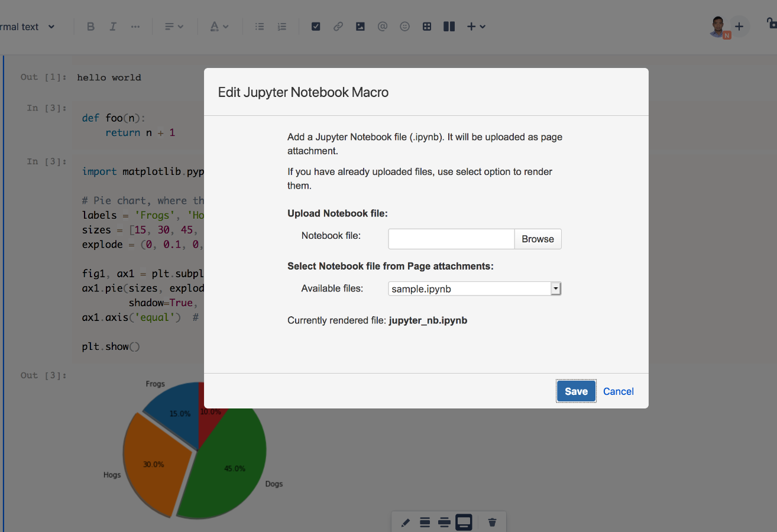Switch macro to full-width display mode

tap(464, 522)
